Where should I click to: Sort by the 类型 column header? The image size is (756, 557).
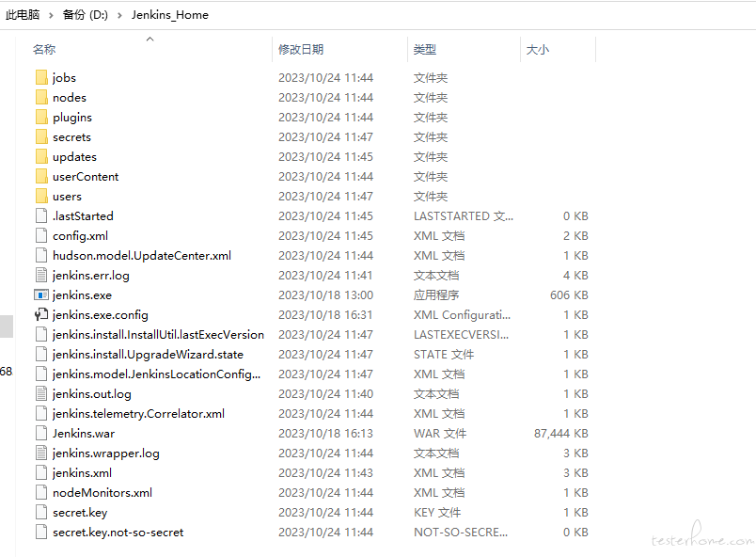coord(425,49)
